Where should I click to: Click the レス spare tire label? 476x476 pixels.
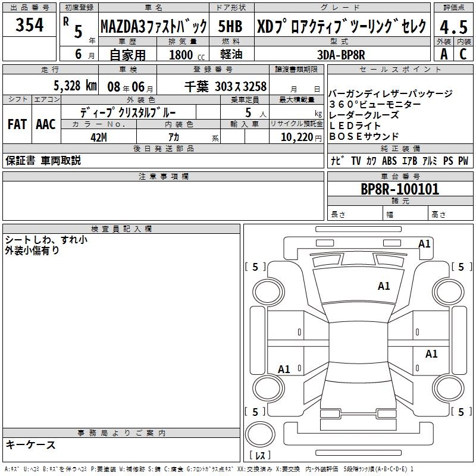tap(260, 455)
